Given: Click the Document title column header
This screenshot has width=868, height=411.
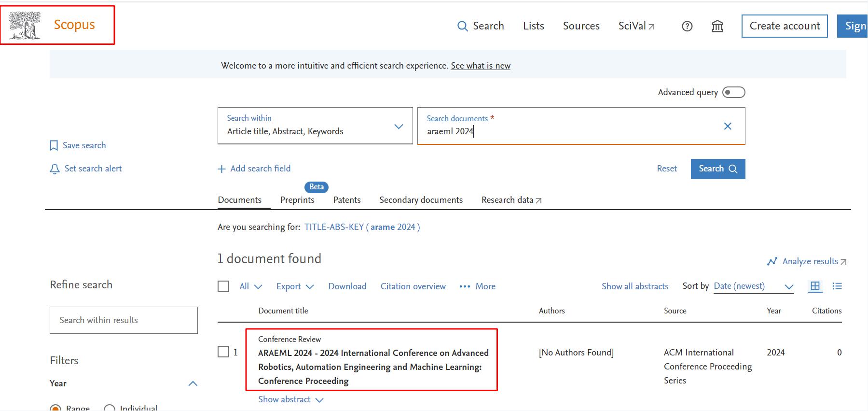Looking at the screenshot, I should click(x=283, y=311).
